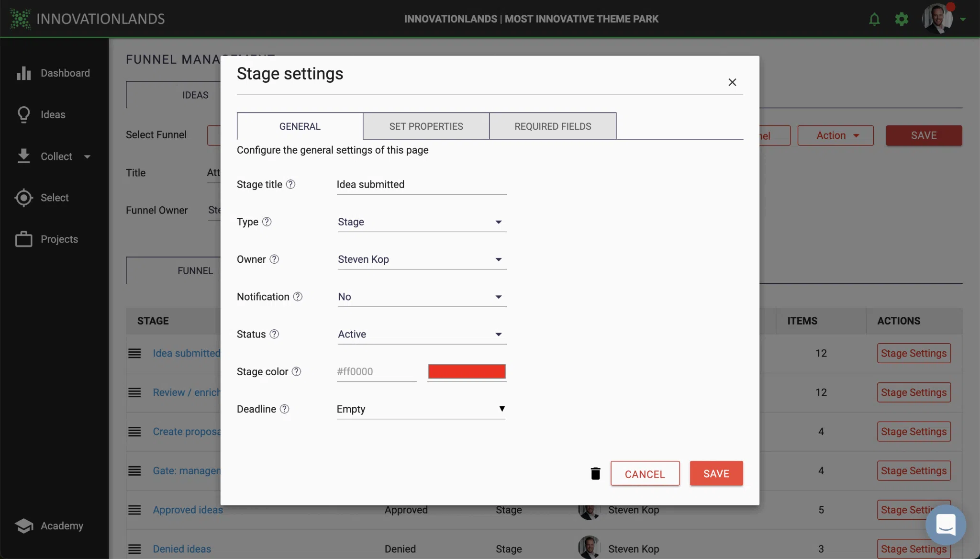Go to Ideas in the sidebar
This screenshot has height=559, width=980.
click(41, 115)
